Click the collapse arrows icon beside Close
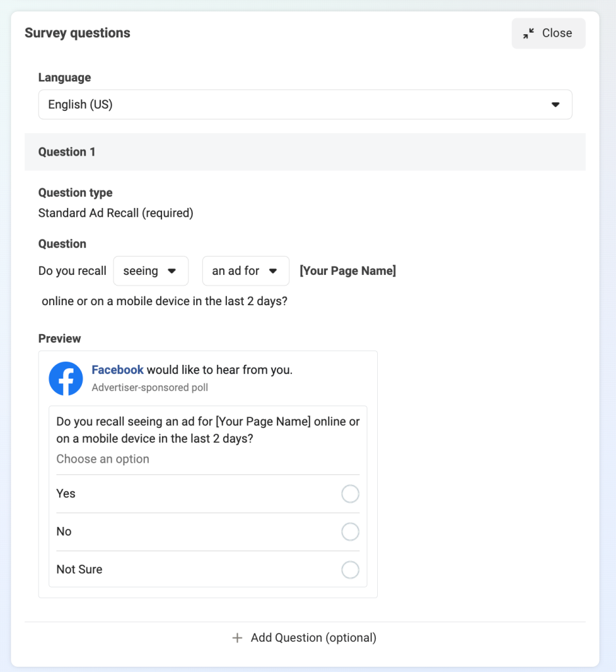Screen dimensions: 616x672 tap(529, 33)
